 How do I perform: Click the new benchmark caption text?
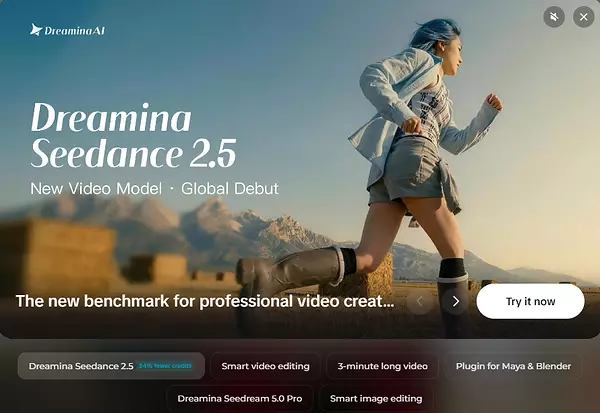tap(205, 301)
